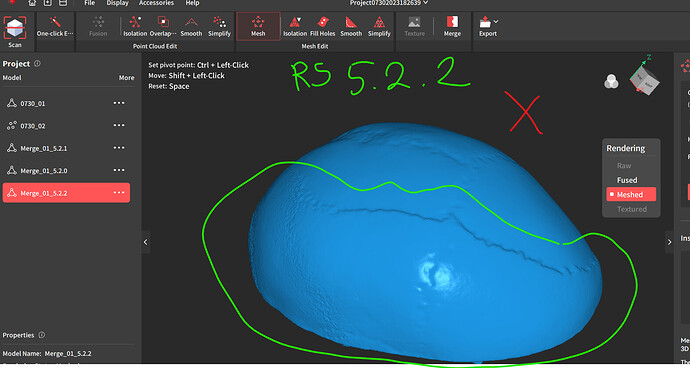Apply Smooth under Mesh Edit

[351, 26]
